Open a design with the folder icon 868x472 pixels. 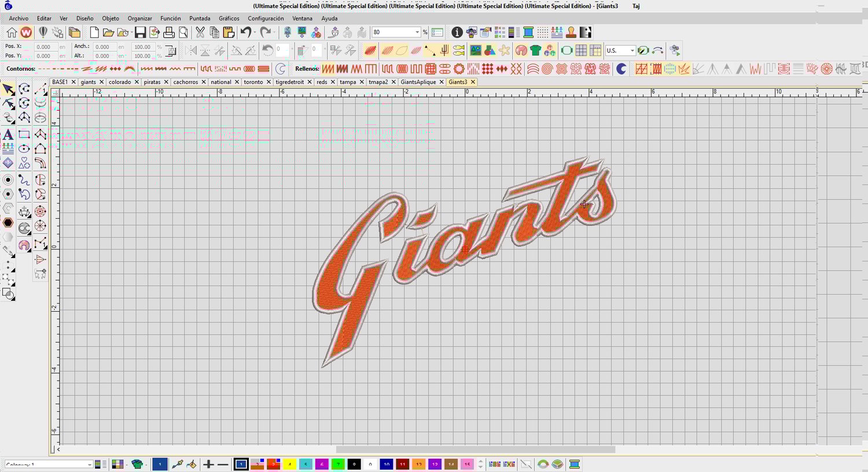click(108, 32)
